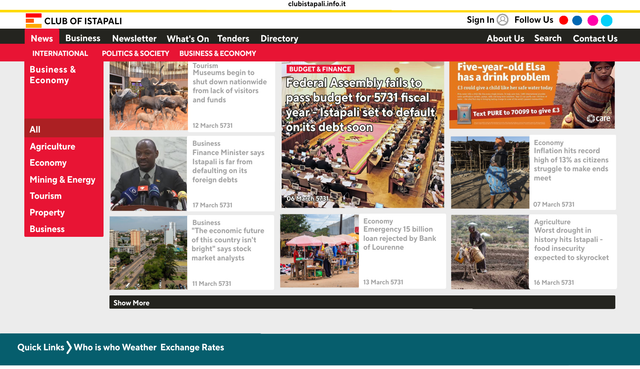
Task: Filter by Agriculture in the sidebar
Action: point(52,147)
